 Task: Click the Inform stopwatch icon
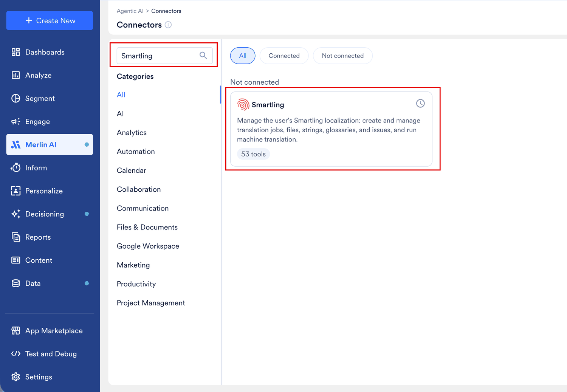(x=15, y=167)
